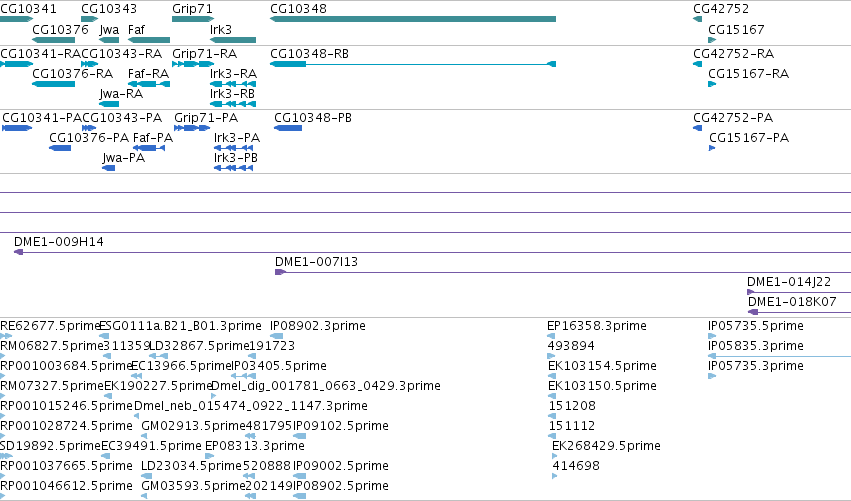The image size is (851, 501).
Task: Open the CG15167-RA transcript label
Action: coord(748,73)
